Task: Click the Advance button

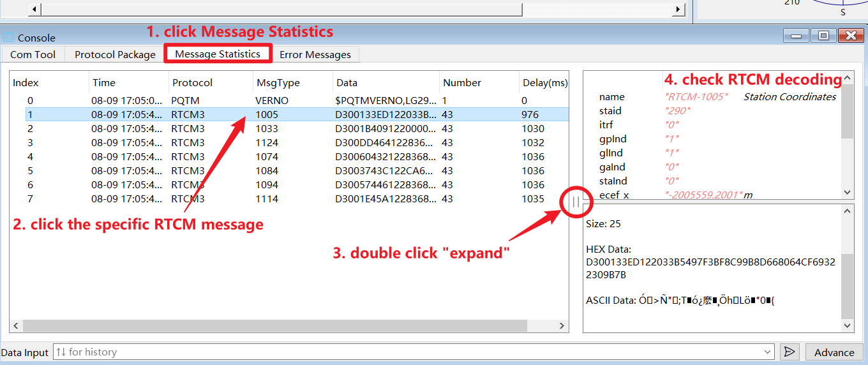Action: click(834, 352)
